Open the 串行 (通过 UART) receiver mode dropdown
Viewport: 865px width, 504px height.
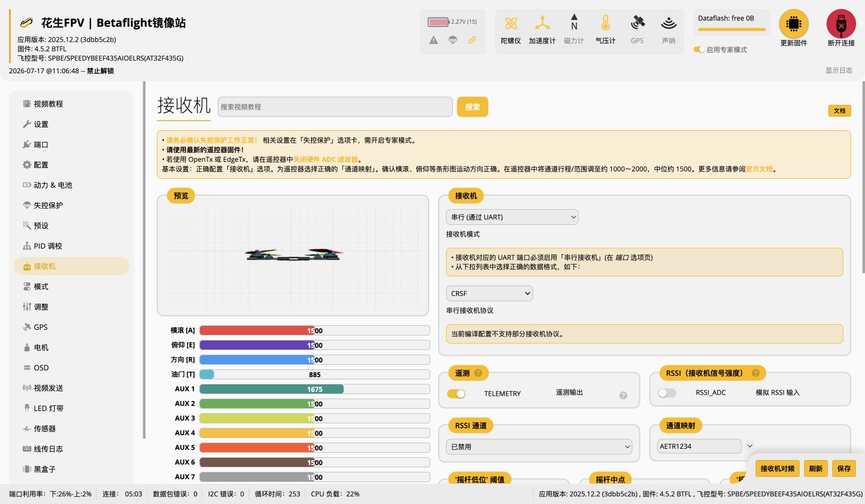click(x=512, y=217)
